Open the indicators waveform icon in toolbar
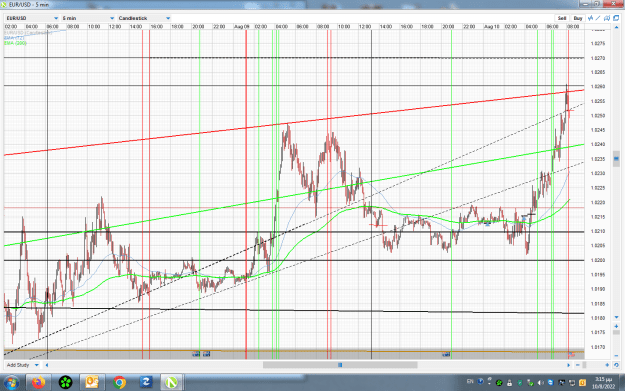Viewport: 625px width, 391px height. 591,18
